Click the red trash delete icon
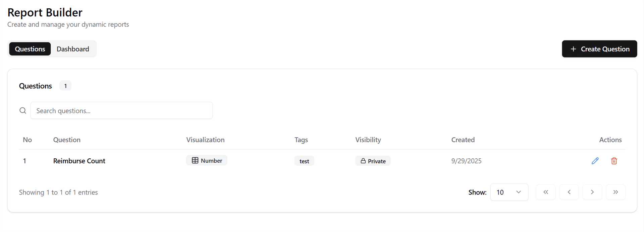The height and width of the screenshot is (232, 644). click(x=614, y=161)
